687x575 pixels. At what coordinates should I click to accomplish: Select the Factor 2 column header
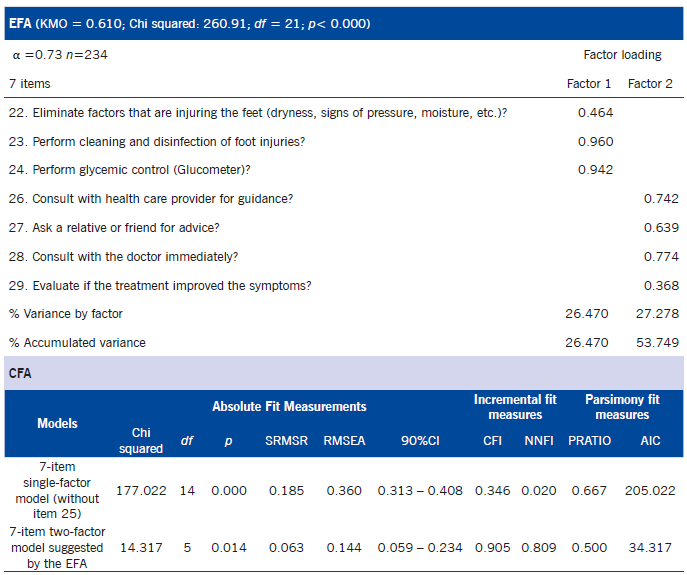pos(651,83)
